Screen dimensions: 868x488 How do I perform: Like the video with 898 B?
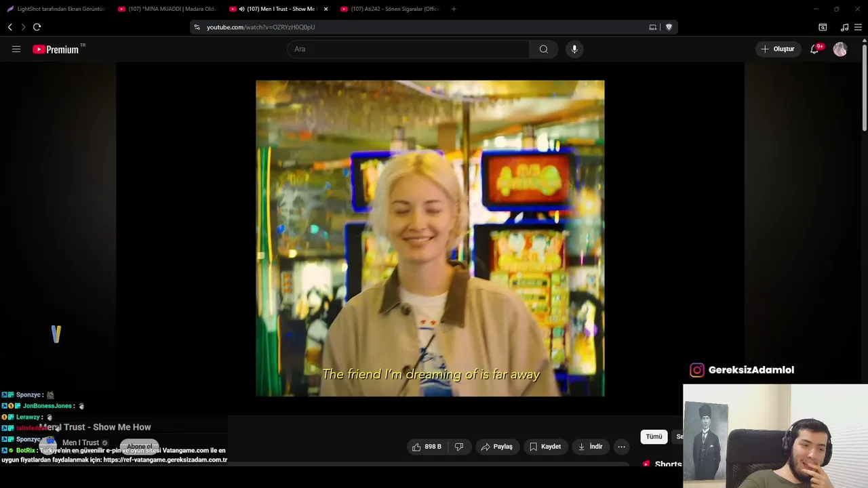pos(427,447)
